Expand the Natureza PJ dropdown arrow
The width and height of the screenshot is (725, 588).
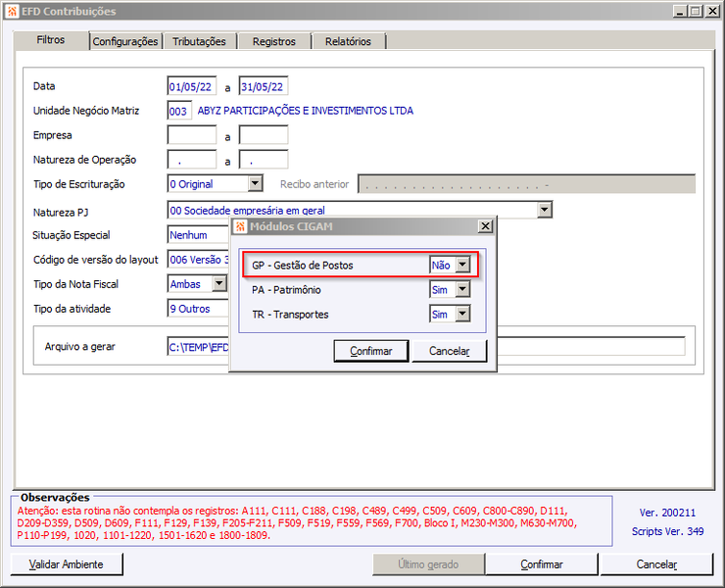coord(545,210)
